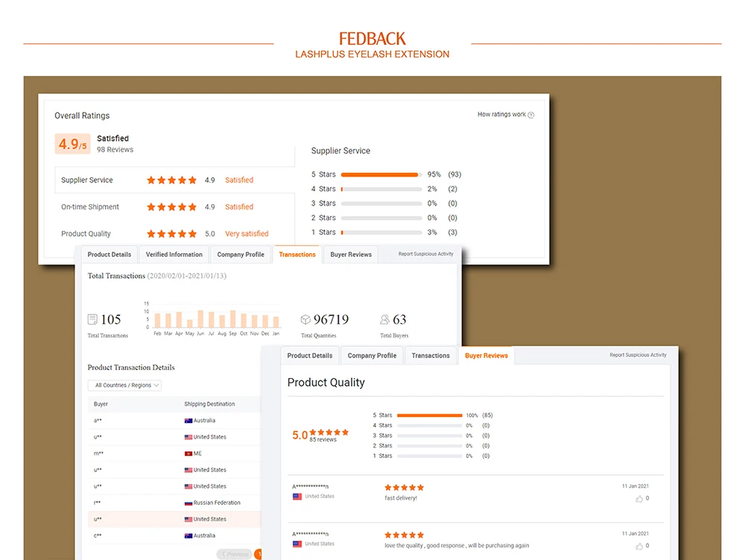Image resolution: width=745 pixels, height=560 pixels.
Task: Click the On-time Shipment star rating
Action: tap(171, 207)
